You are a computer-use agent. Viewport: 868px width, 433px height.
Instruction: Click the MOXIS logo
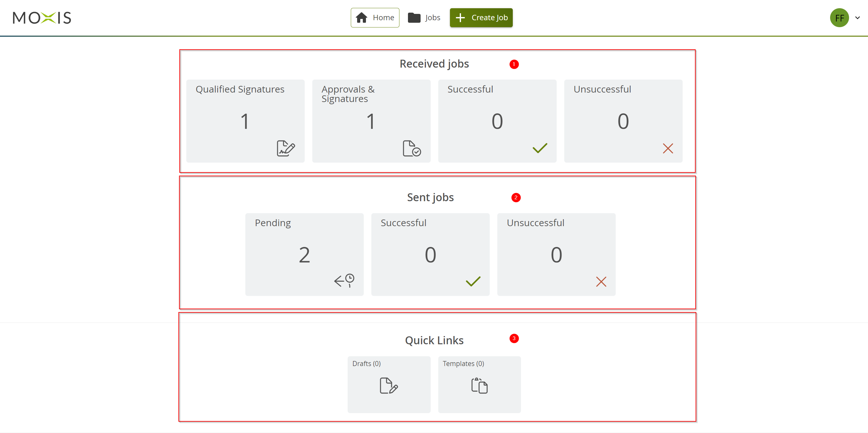coord(42,18)
